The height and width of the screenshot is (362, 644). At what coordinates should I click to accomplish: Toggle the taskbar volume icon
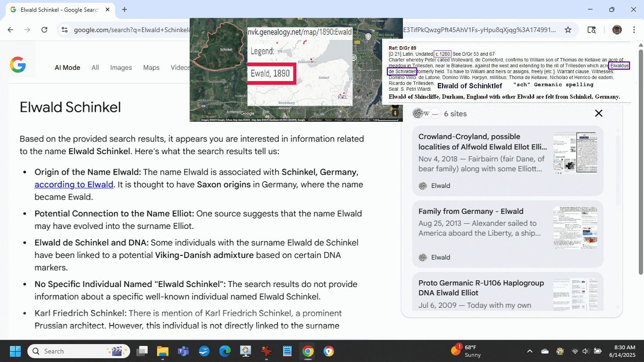tap(585, 351)
